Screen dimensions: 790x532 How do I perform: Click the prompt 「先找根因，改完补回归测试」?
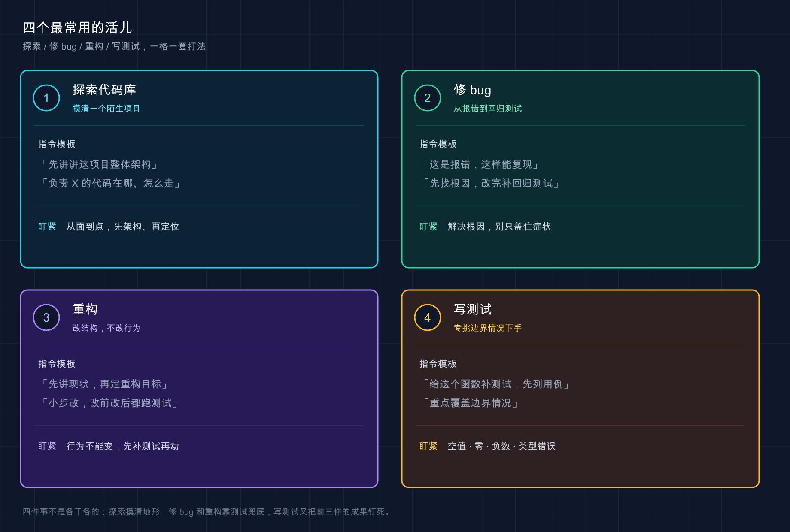click(x=491, y=183)
